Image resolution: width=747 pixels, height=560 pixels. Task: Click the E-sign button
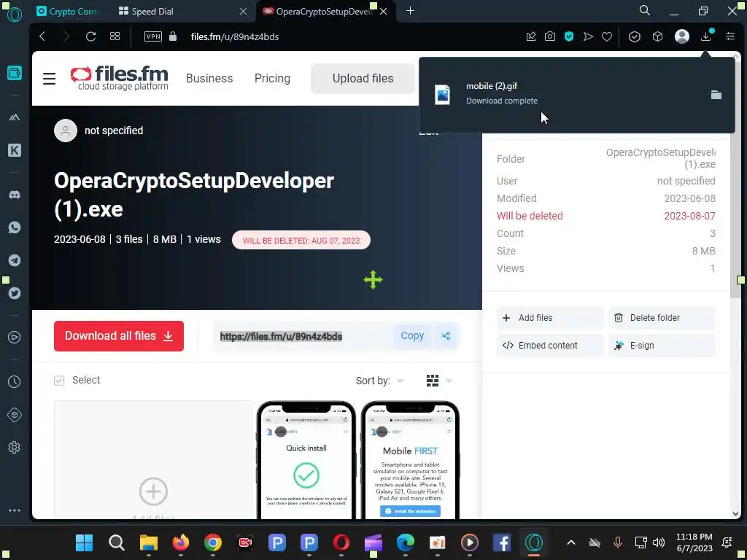pos(661,346)
